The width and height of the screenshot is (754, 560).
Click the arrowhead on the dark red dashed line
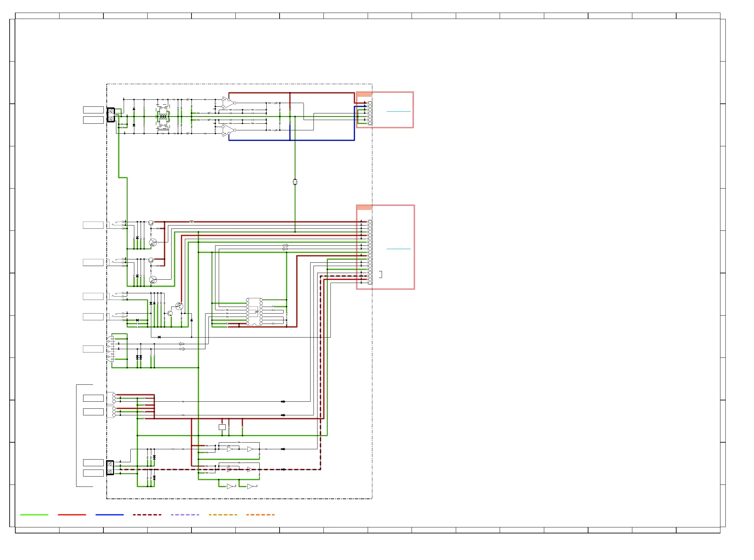point(283,470)
